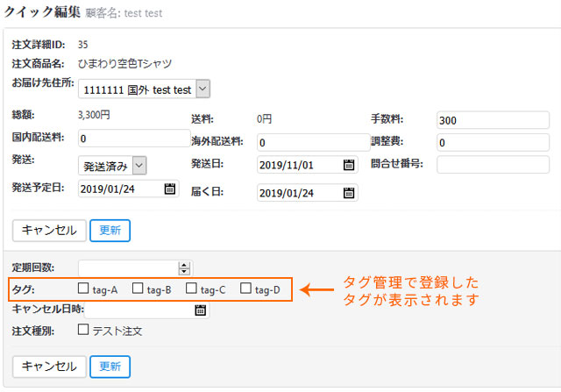561x392 pixels.
Task: Enable the tag-B checkbox
Action: [x=138, y=289]
